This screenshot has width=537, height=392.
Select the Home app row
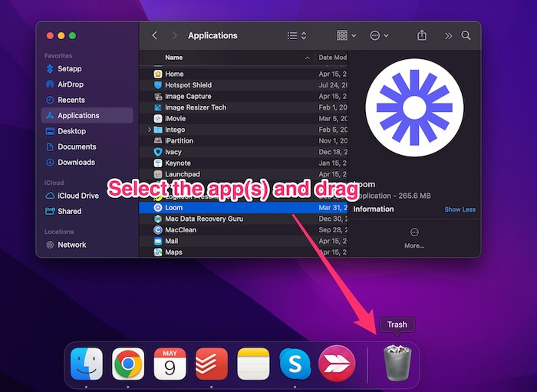click(243, 74)
